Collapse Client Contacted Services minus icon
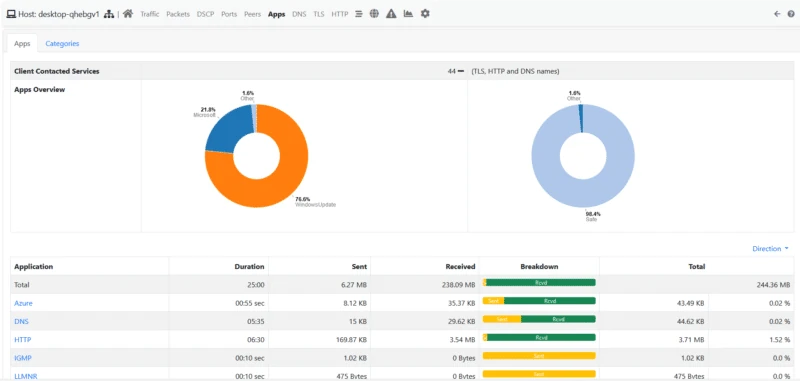The width and height of the screenshot is (800, 381). 461,71
